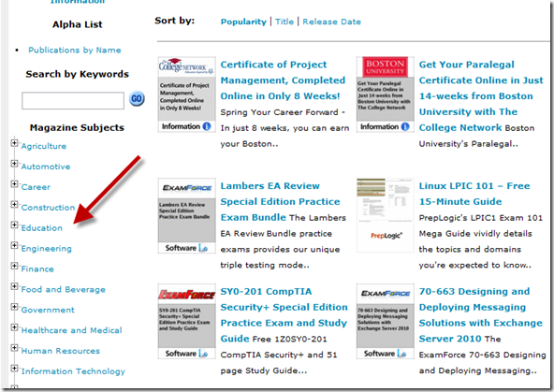Sort results by Title
The width and height of the screenshot is (554, 392).
(284, 22)
